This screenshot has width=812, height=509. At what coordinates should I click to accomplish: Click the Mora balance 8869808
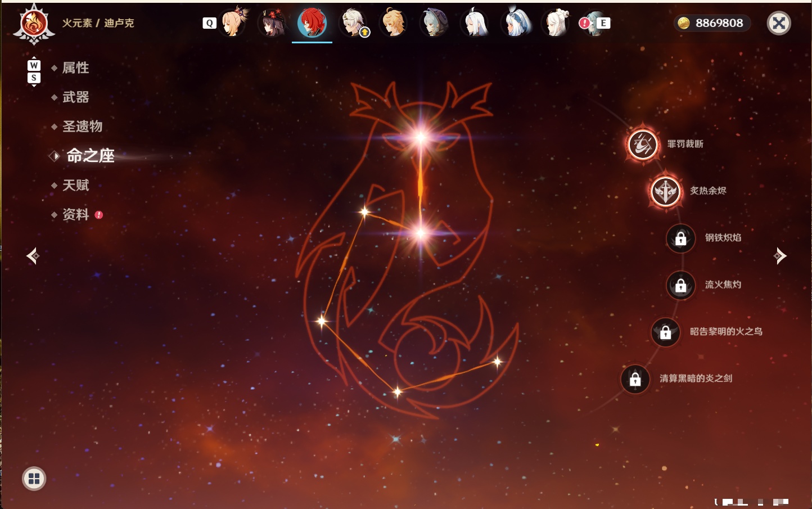coord(712,23)
